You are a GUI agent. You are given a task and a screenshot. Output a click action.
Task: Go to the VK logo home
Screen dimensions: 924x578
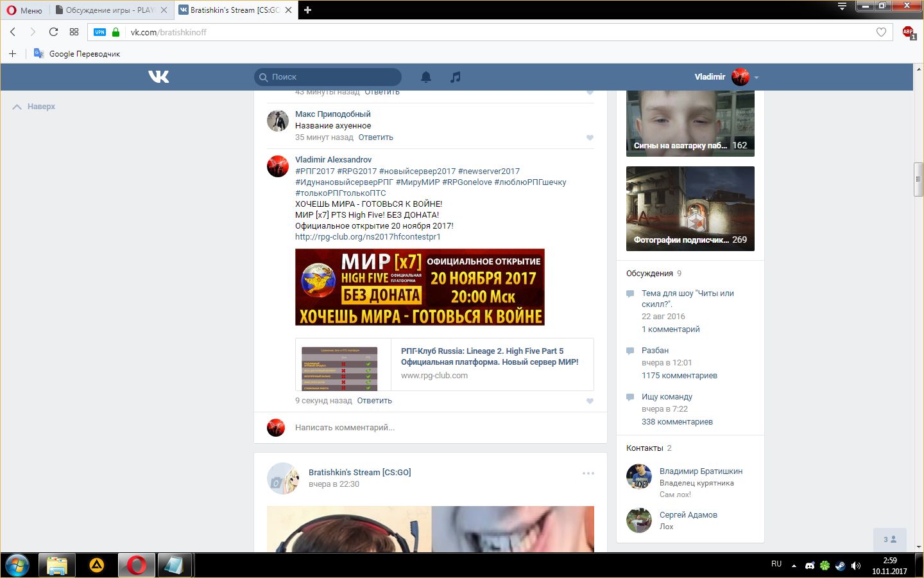pos(158,76)
